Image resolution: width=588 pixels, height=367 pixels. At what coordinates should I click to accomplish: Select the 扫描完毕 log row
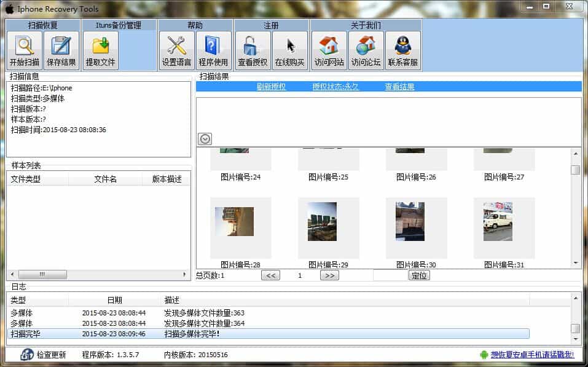coord(269,334)
